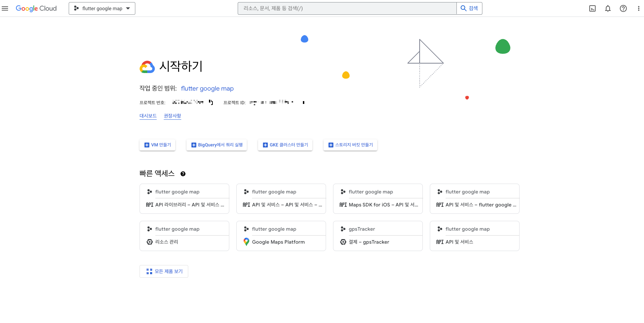The height and width of the screenshot is (323, 644).
Task: Open the hamburger navigation menu
Action: click(5, 8)
